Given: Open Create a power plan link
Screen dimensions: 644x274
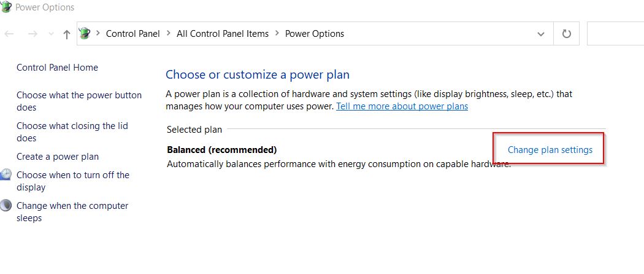Looking at the screenshot, I should coord(58,157).
